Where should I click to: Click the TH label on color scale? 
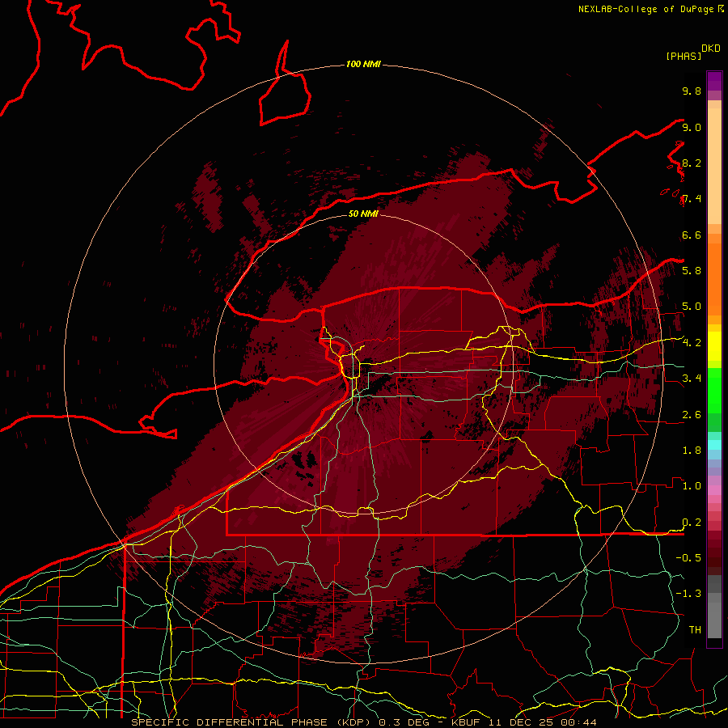tap(695, 630)
